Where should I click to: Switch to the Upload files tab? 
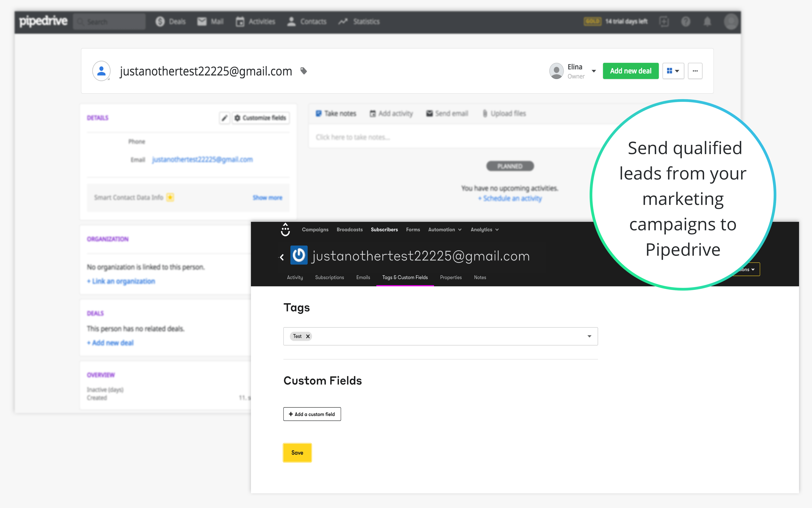point(504,114)
